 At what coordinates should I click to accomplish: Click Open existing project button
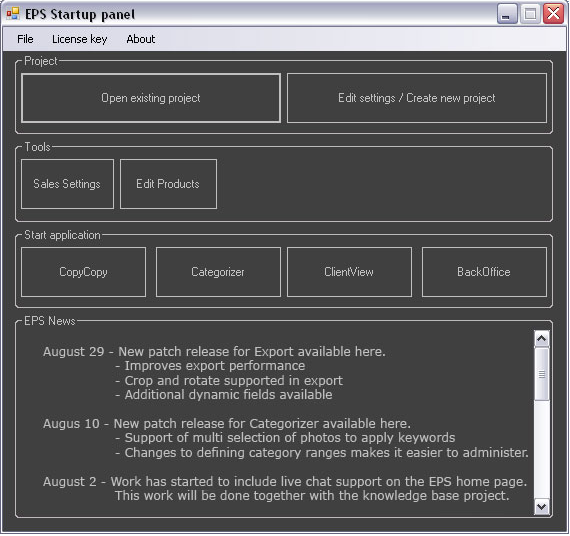click(151, 98)
